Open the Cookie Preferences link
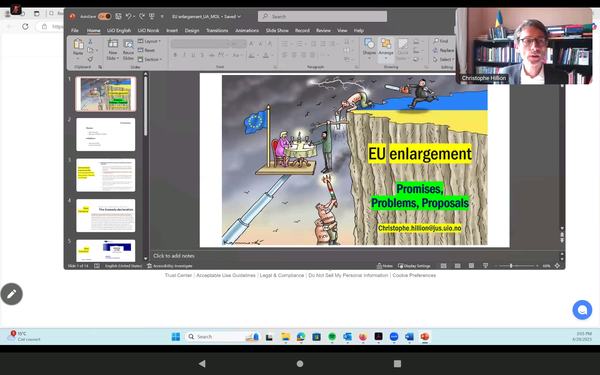The height and width of the screenshot is (375, 600). 414,275
